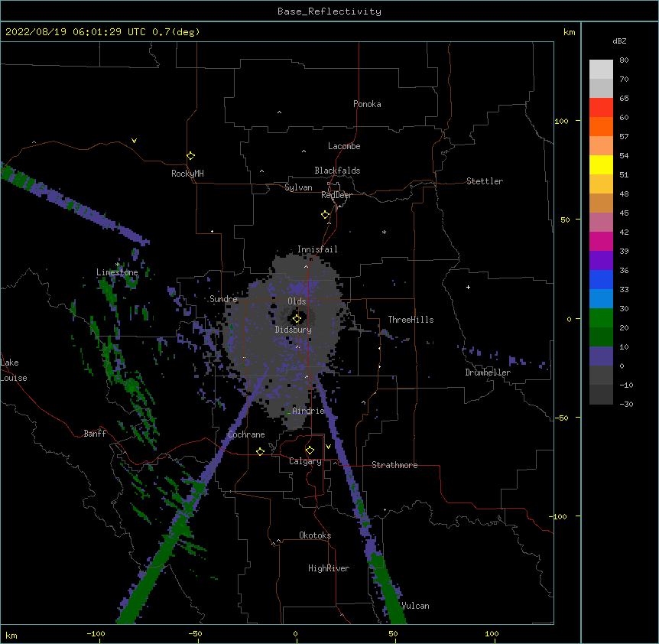Click the Didsbury city label
Image resolution: width=659 pixels, height=644 pixels.
(x=294, y=330)
